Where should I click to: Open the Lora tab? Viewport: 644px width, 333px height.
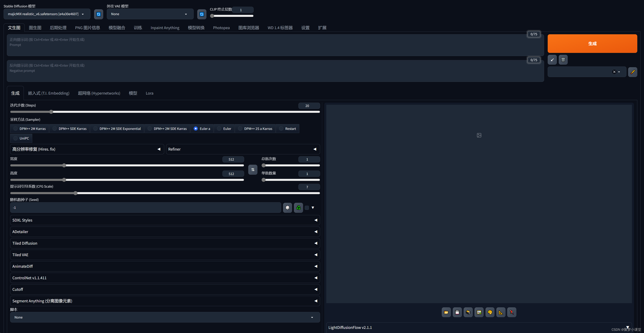150,93
